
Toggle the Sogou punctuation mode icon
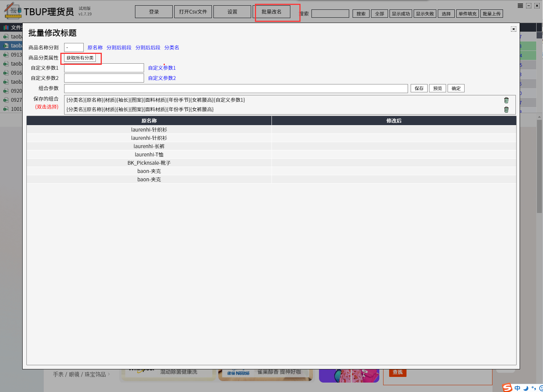click(x=534, y=388)
